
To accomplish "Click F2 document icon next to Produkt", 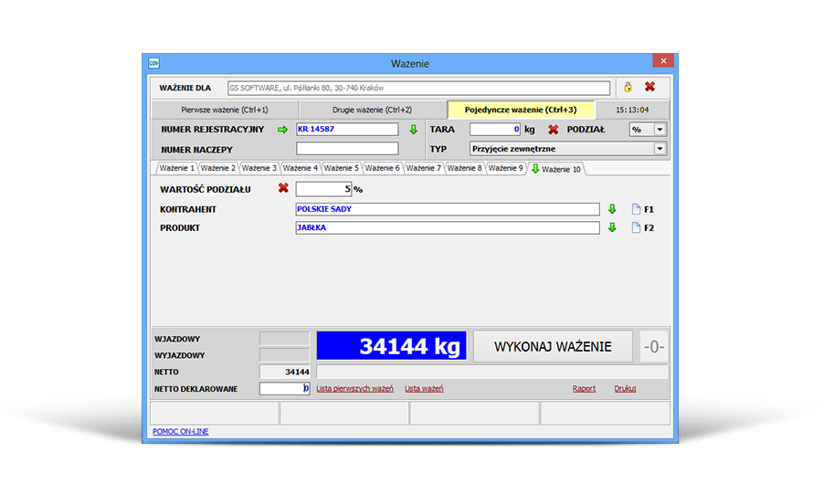I will click(x=637, y=228).
